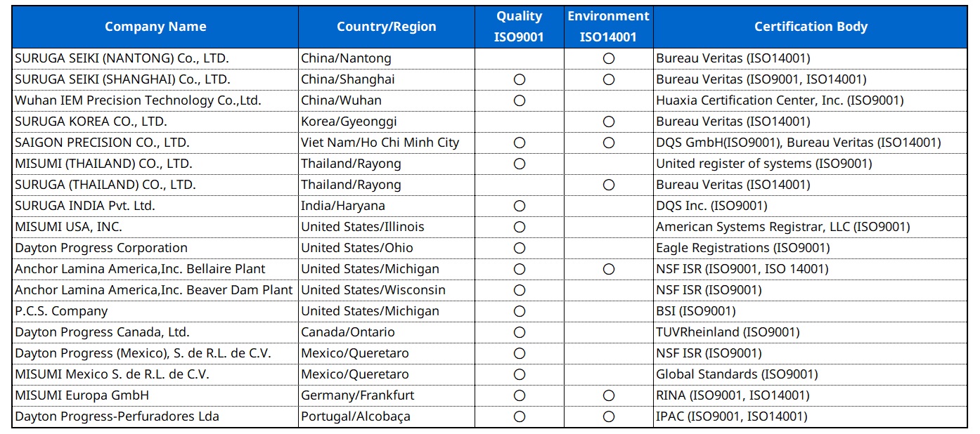The width and height of the screenshot is (980, 434).
Task: Click the Certification Body column header
Action: [x=811, y=27]
